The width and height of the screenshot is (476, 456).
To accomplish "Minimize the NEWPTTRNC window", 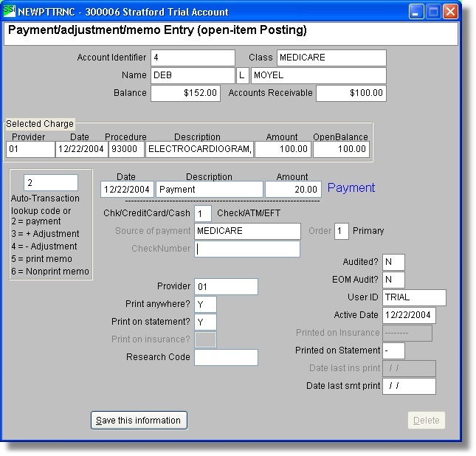I will (x=415, y=12).
